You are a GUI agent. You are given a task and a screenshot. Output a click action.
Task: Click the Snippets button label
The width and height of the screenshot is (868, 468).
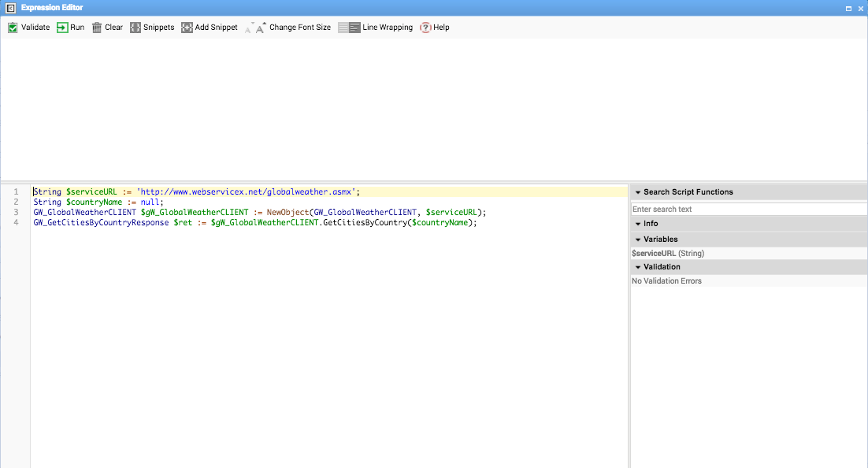pyautogui.click(x=159, y=27)
